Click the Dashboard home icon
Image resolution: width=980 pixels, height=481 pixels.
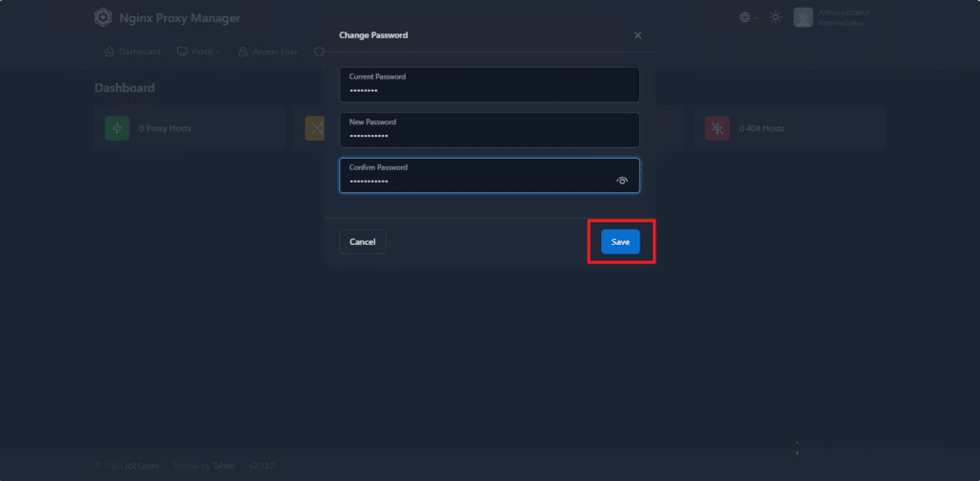click(x=109, y=52)
